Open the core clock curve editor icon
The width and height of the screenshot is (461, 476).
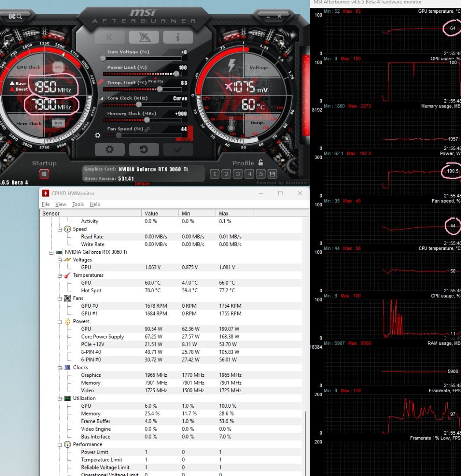click(101, 98)
